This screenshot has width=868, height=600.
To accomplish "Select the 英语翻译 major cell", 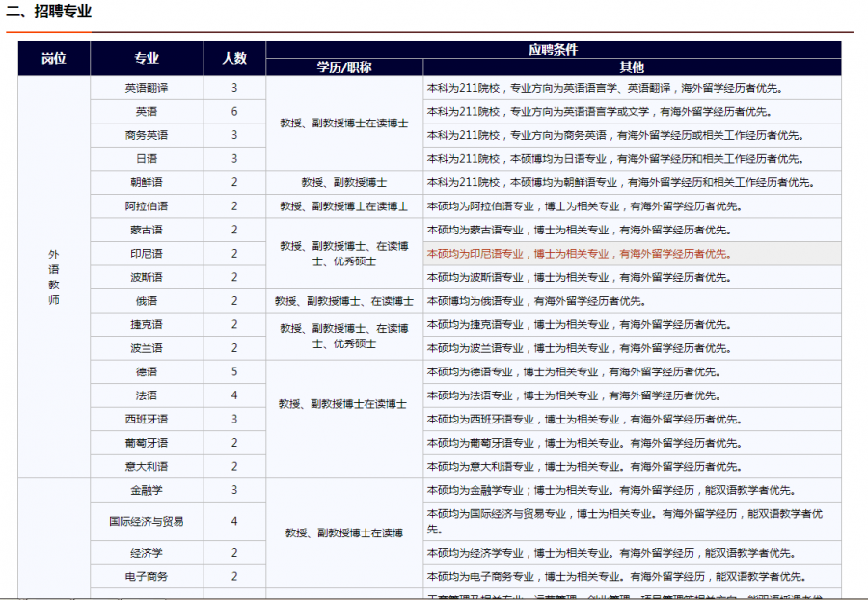I will pos(147,88).
